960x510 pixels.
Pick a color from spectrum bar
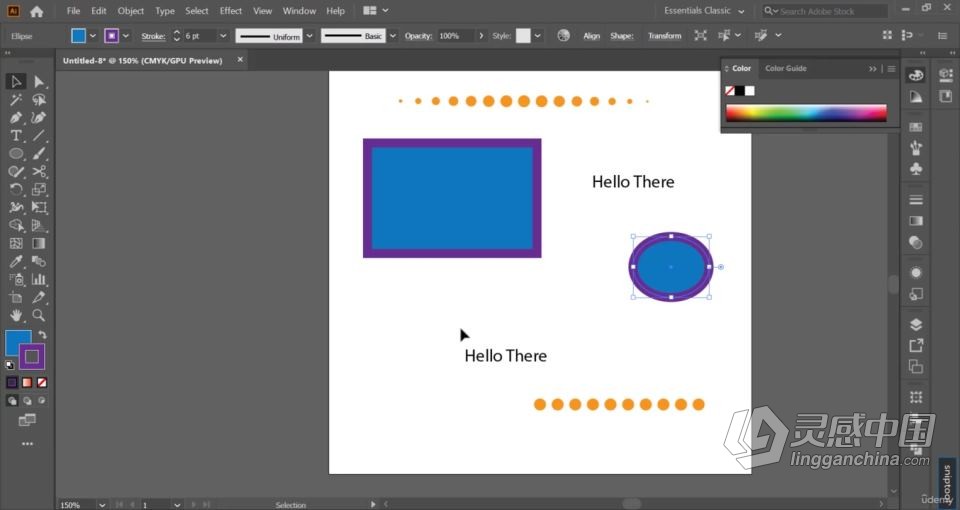[x=806, y=113]
